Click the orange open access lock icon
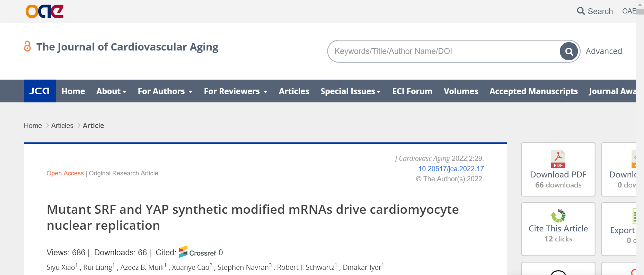644x275 pixels. (x=27, y=46)
